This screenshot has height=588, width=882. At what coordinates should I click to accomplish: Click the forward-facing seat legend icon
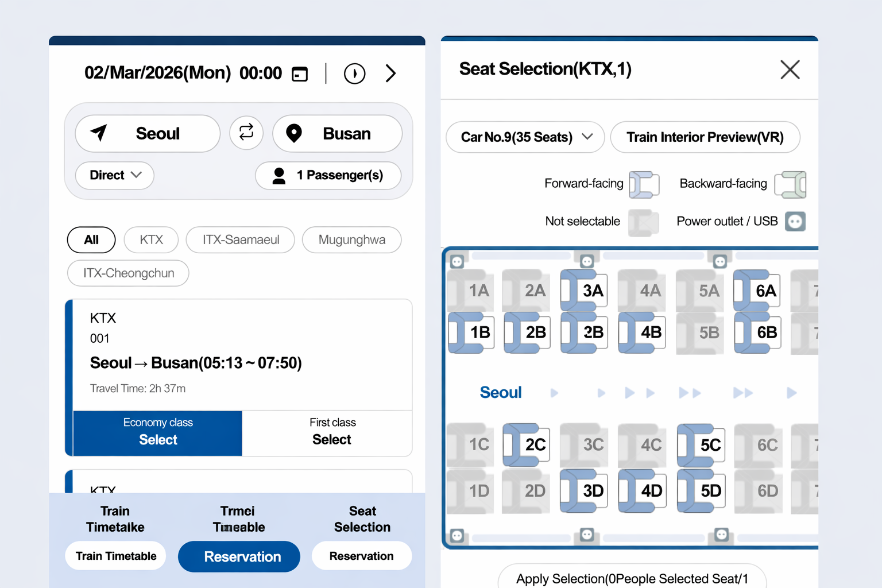[644, 184]
